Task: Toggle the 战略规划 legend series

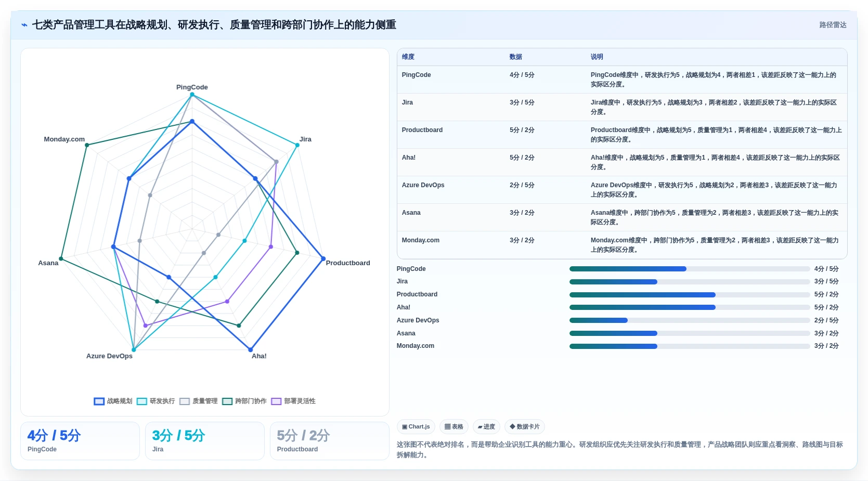Action: click(x=113, y=401)
